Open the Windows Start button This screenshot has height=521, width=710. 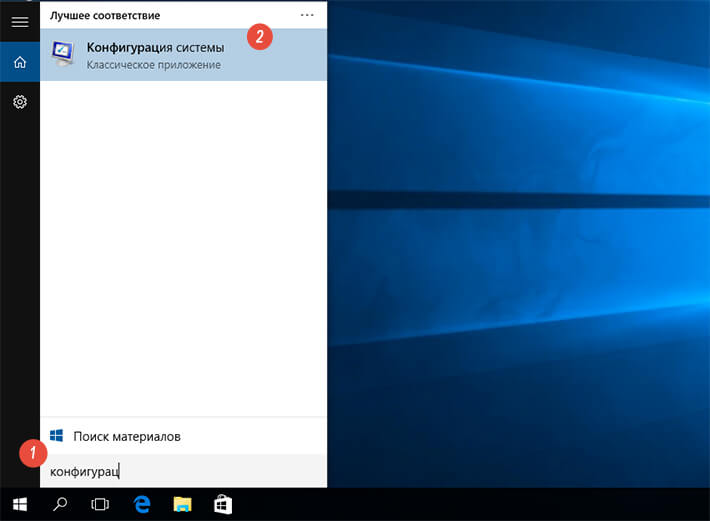(x=19, y=504)
